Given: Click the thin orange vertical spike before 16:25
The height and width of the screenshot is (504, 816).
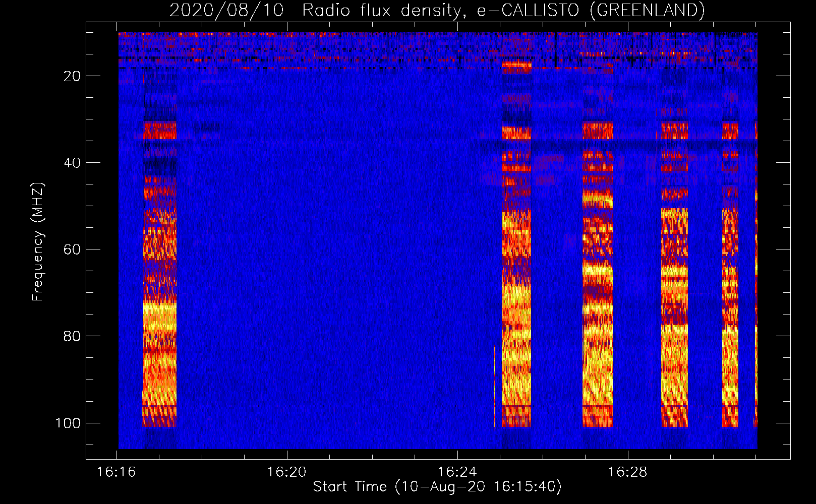Looking at the screenshot, I should click(x=494, y=387).
